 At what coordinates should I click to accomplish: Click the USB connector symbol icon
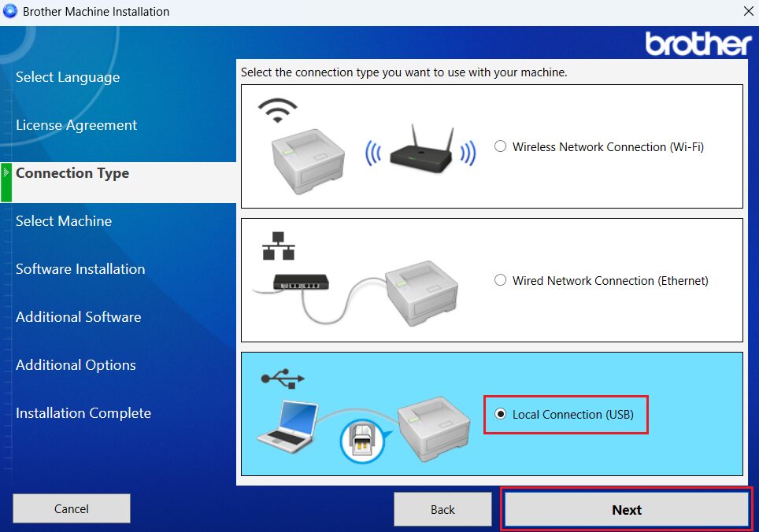tap(282, 379)
